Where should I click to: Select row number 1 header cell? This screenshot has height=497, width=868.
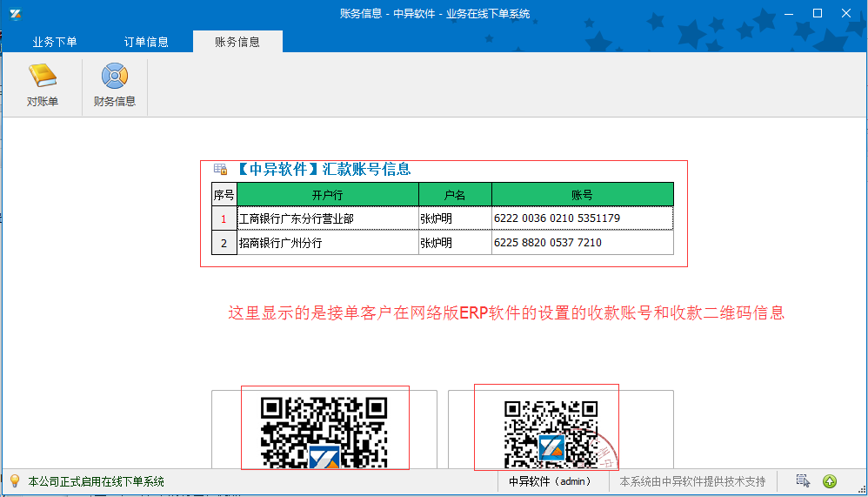[224, 218]
